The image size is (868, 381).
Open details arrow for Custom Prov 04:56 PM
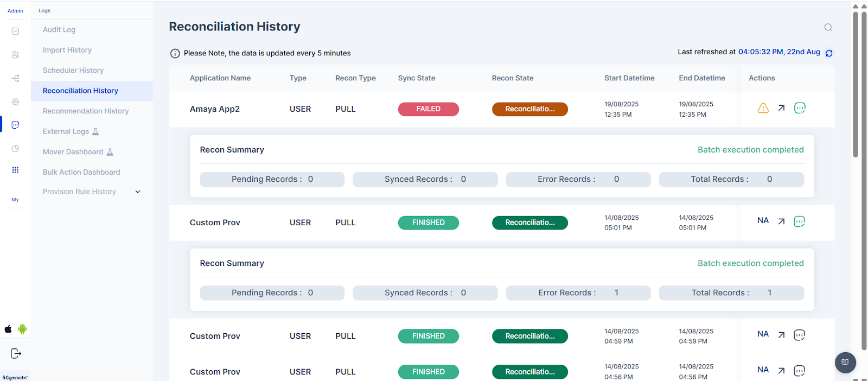click(781, 371)
